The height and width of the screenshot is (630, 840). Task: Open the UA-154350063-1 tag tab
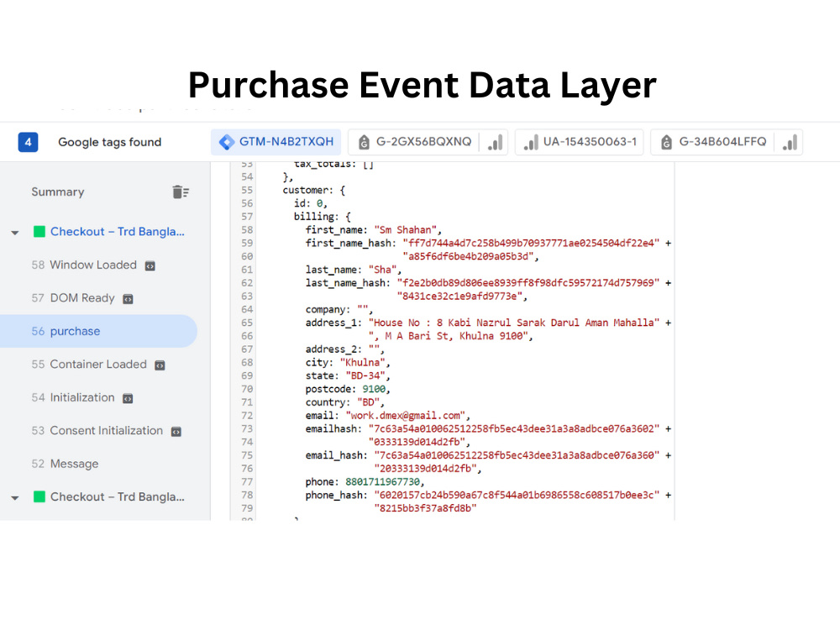pyautogui.click(x=579, y=142)
